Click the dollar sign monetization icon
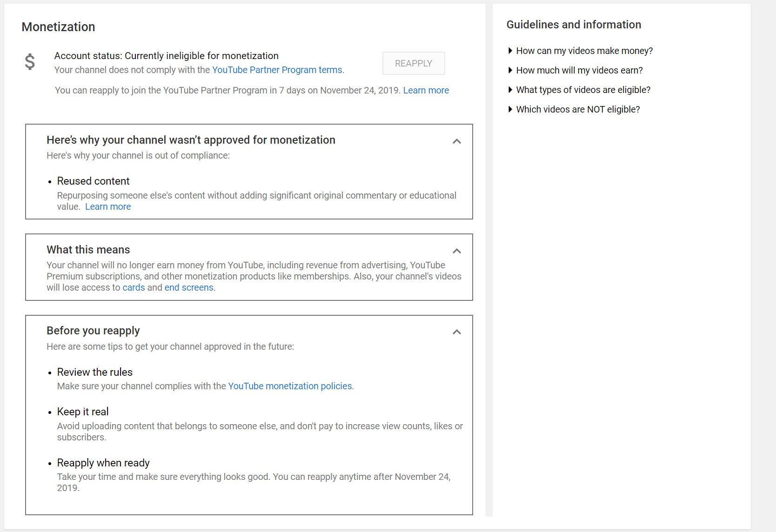776x532 pixels. point(30,61)
